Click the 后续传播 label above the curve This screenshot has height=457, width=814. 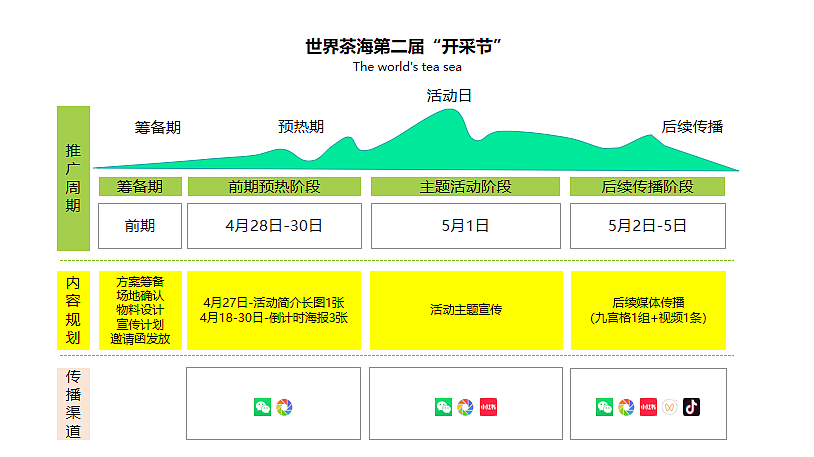point(692,126)
